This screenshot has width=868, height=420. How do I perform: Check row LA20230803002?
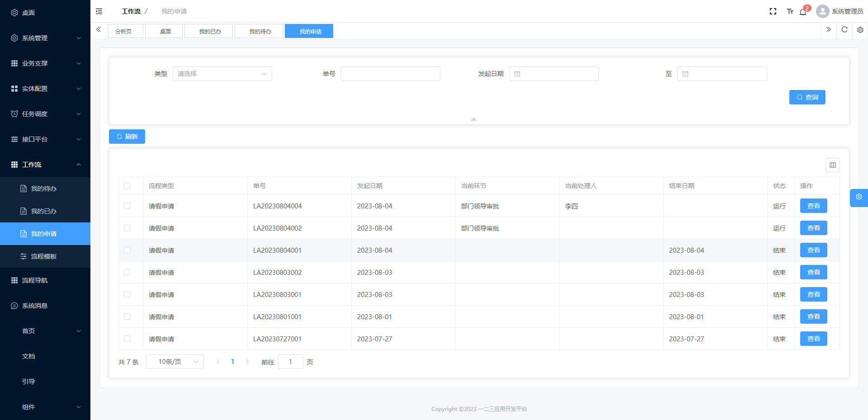coord(127,272)
